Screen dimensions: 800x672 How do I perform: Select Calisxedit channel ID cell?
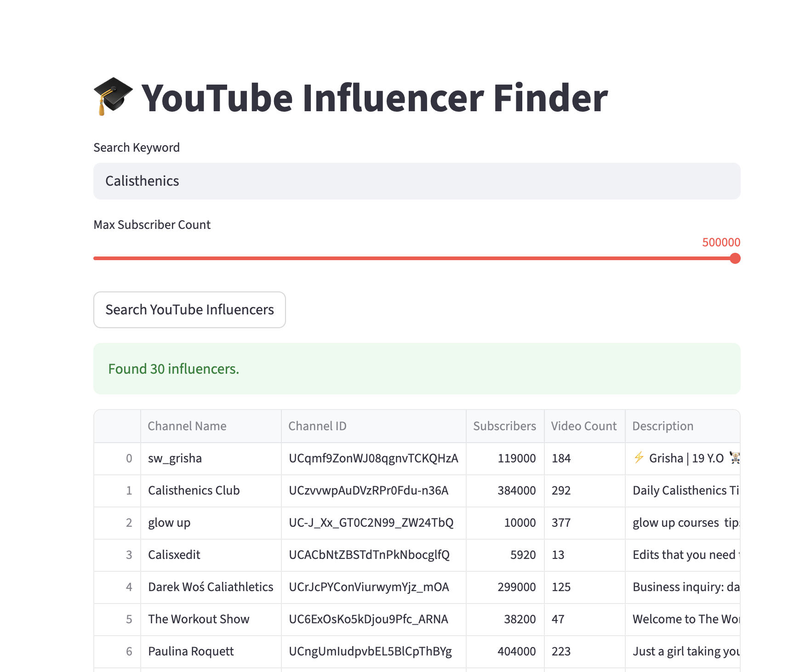(369, 555)
